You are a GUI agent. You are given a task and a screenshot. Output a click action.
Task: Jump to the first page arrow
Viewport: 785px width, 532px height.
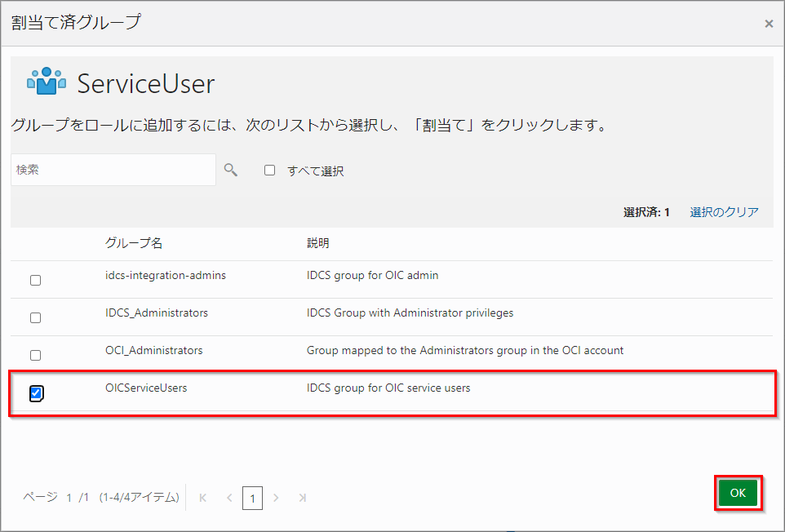click(203, 498)
